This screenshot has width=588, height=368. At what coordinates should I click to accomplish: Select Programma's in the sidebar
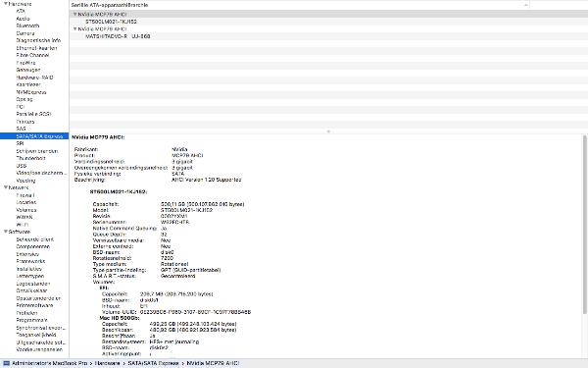(31, 320)
